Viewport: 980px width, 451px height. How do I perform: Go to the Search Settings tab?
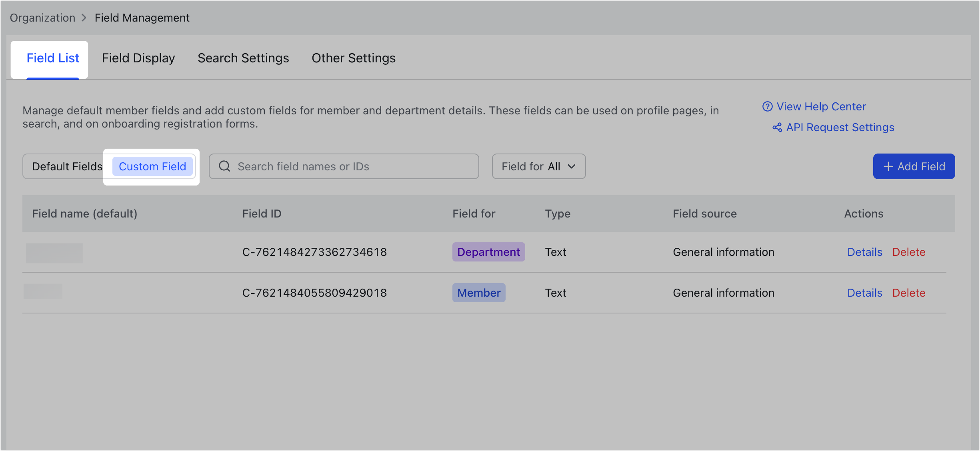(243, 58)
